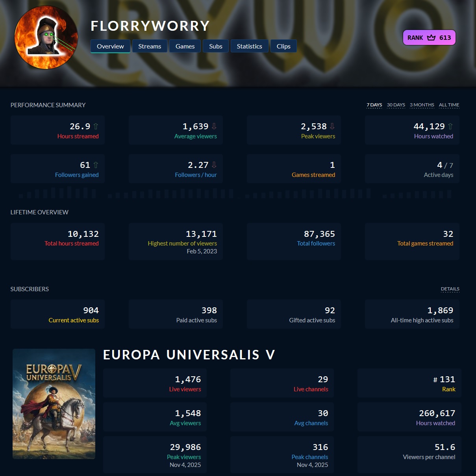This screenshot has width=476, height=476.
Task: Click the 904 current active subs value
Action: [x=91, y=311]
